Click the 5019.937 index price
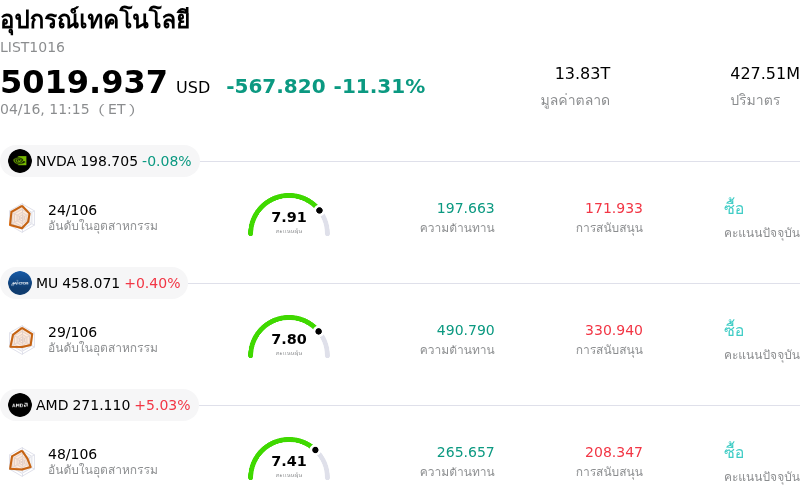800x499 pixels. pyautogui.click(x=84, y=82)
